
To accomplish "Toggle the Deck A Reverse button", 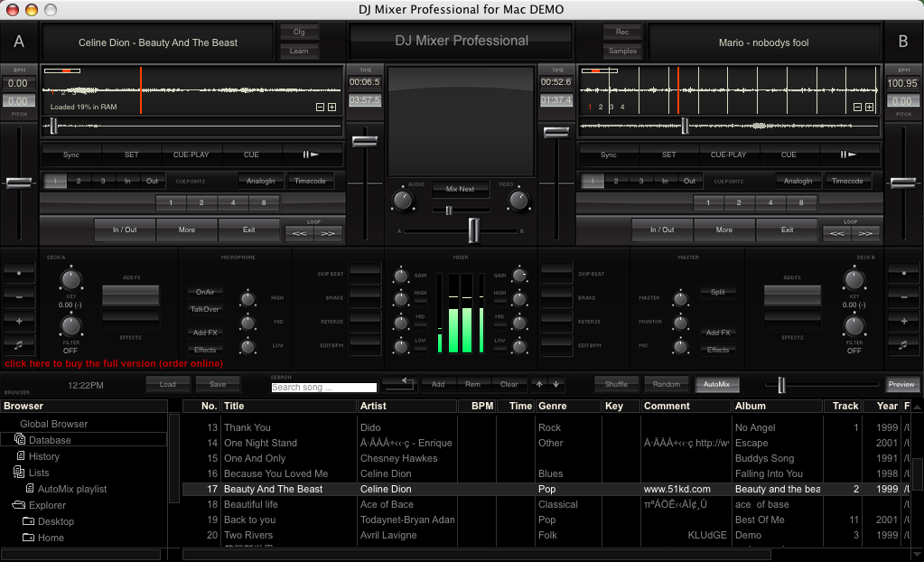I will click(366, 322).
